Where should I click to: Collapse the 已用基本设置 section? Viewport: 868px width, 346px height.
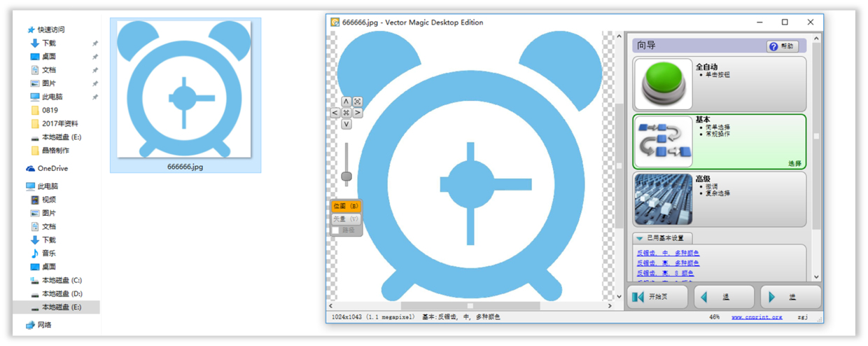[640, 238]
